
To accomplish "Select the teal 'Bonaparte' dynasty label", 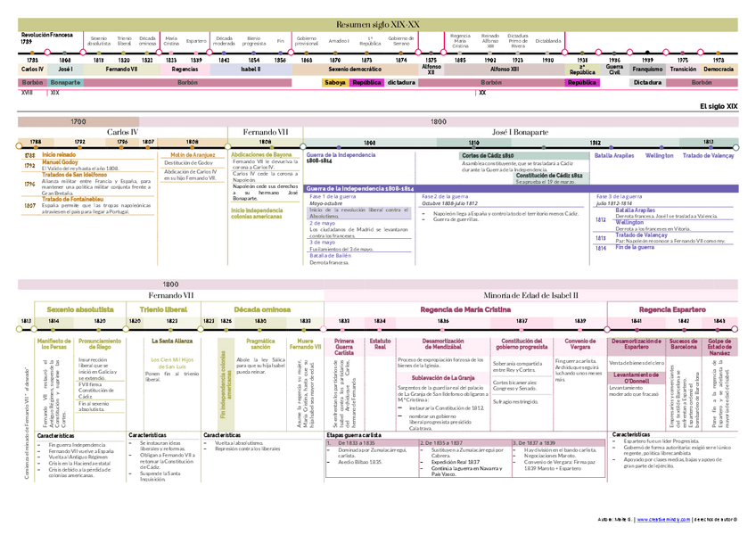I will [x=65, y=83].
